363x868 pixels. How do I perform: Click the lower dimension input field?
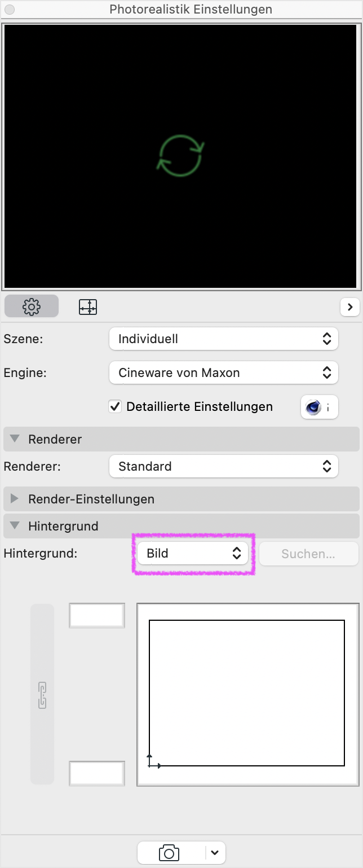(x=96, y=773)
